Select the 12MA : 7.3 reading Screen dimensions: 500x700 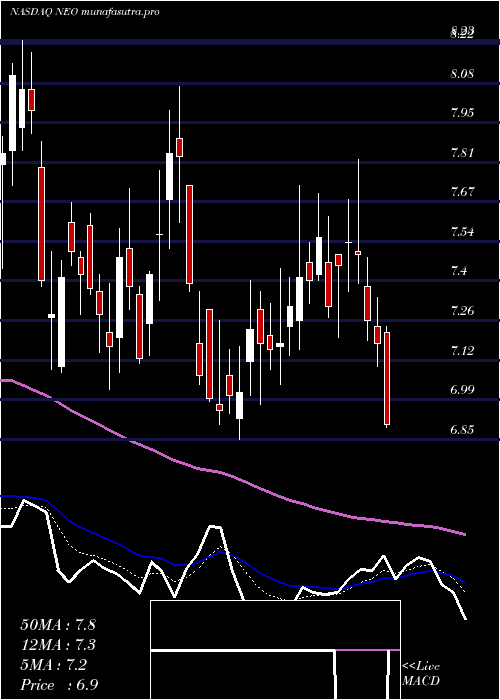58,645
